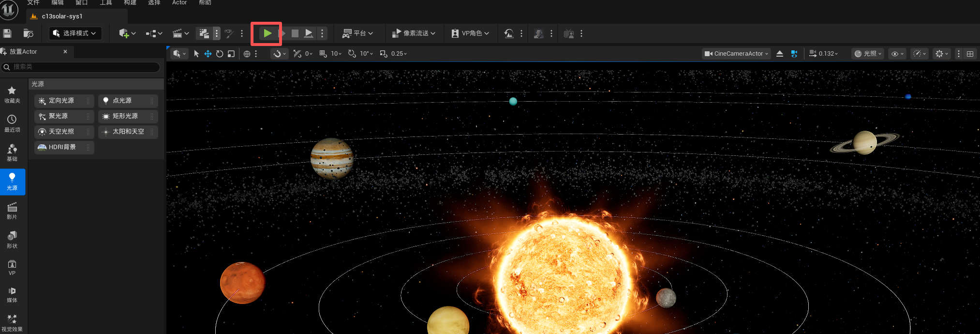Activate the translate move tool
The image size is (980, 334).
pyautogui.click(x=208, y=54)
